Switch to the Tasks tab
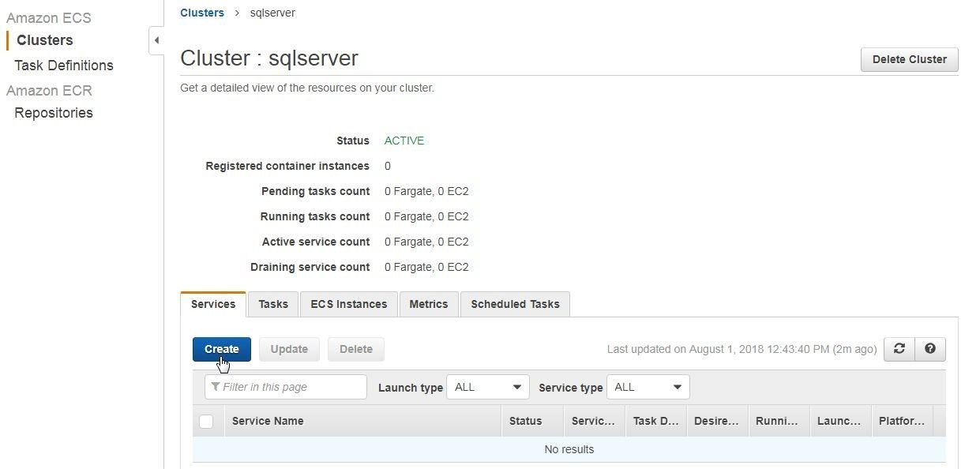Viewport: 980px width, 469px height. pyautogui.click(x=273, y=304)
